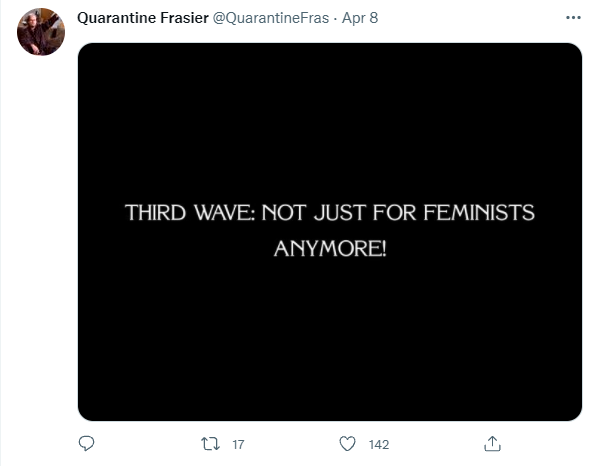The height and width of the screenshot is (466, 597).
Task: Click the 'ANYMORE!' text in the image
Action: [x=330, y=249]
